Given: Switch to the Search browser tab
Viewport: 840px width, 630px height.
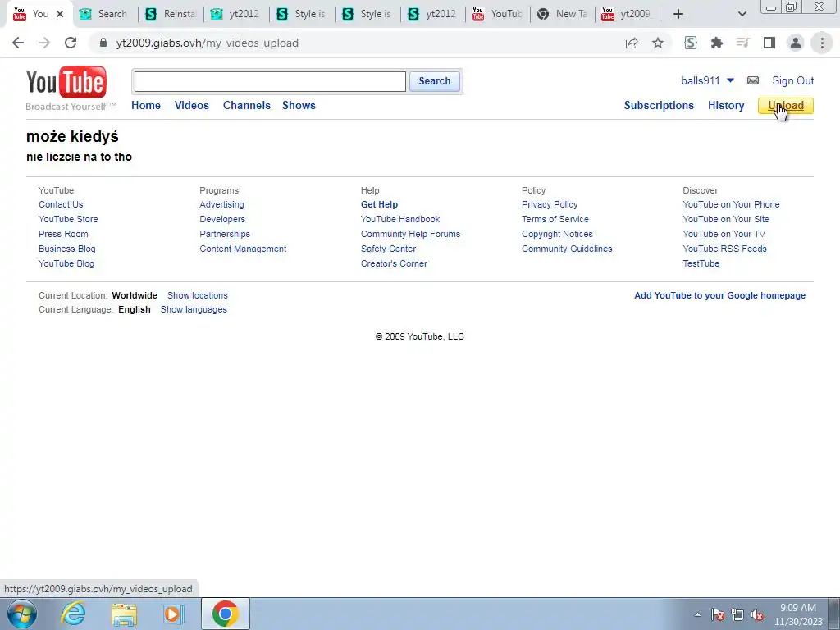Looking at the screenshot, I should pyautogui.click(x=105, y=14).
